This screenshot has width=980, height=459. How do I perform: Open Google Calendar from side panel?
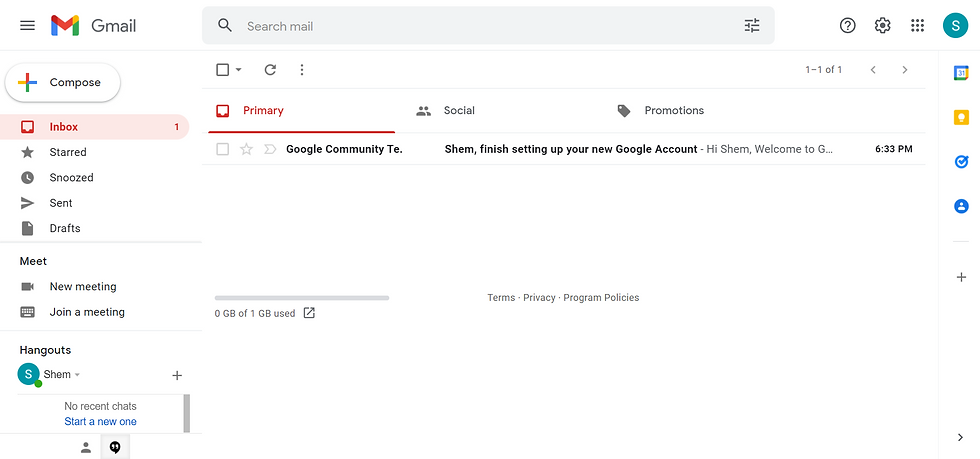pyautogui.click(x=961, y=73)
